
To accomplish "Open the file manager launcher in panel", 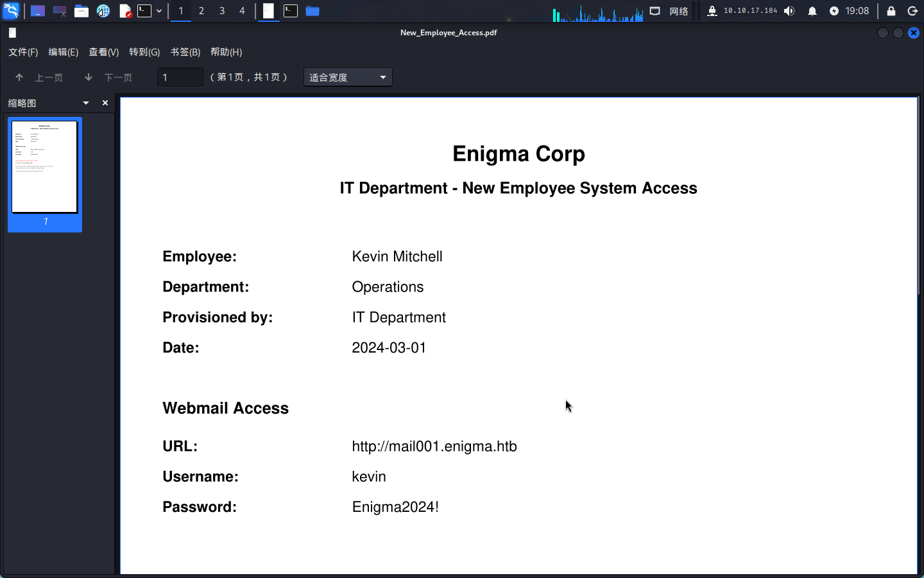I will [x=81, y=11].
